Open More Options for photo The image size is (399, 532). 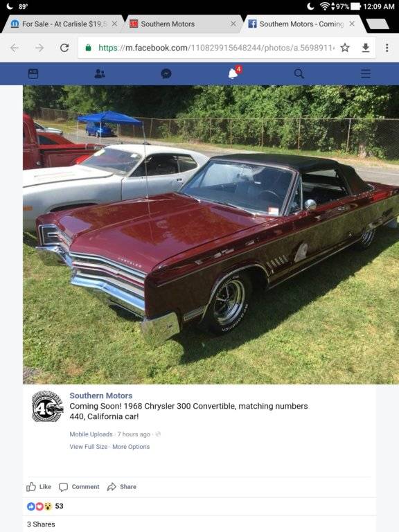point(131,447)
